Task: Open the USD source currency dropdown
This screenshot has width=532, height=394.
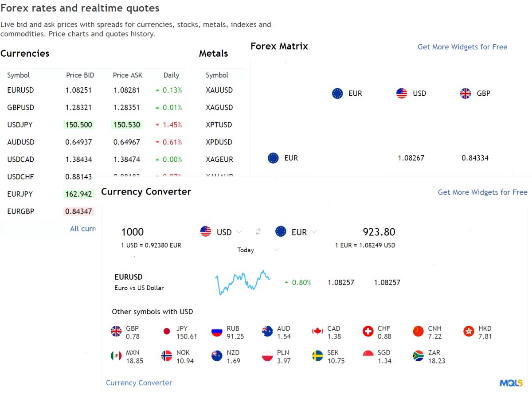Action: (221, 232)
